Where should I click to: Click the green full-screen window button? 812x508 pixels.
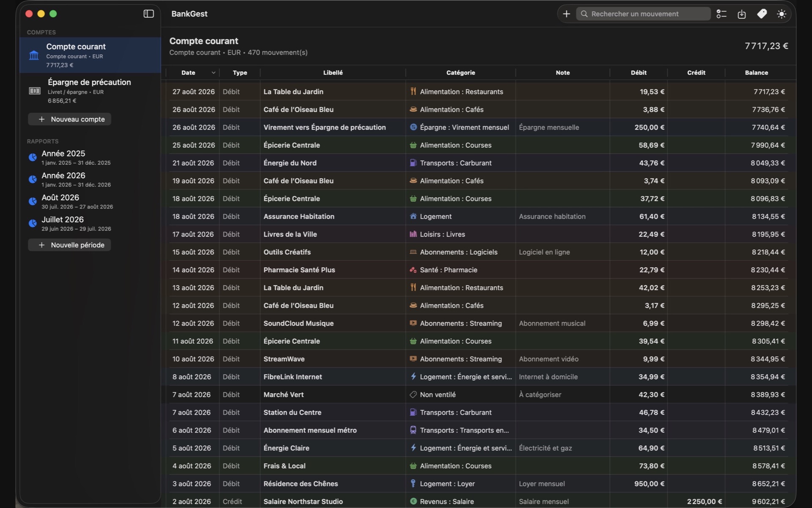(x=53, y=14)
